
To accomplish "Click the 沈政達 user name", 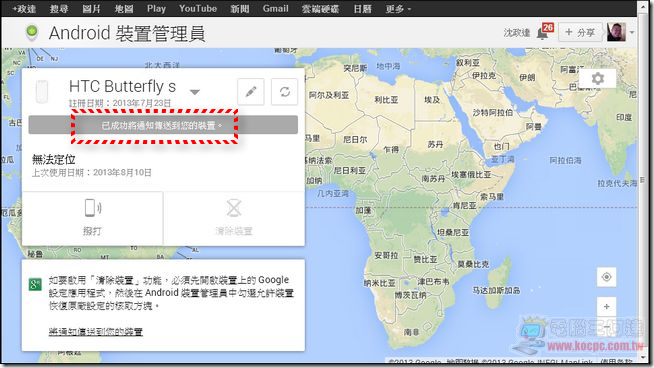I will click(x=516, y=33).
